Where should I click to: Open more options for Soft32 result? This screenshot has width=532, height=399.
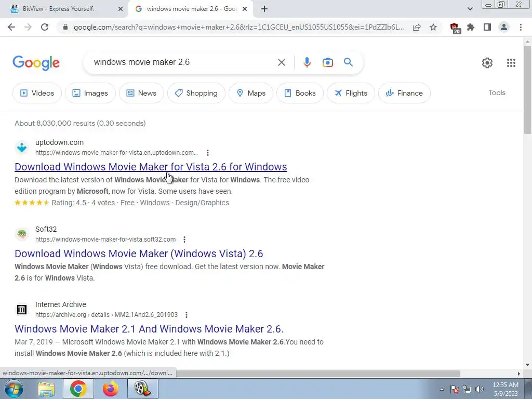[x=184, y=240]
